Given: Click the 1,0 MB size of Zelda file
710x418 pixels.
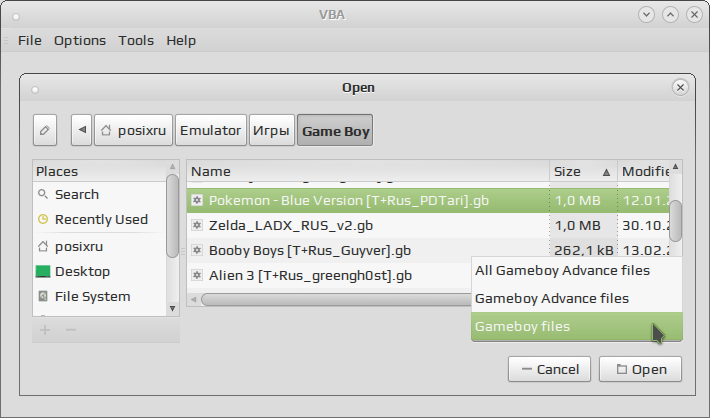Looking at the screenshot, I should coord(584,226).
